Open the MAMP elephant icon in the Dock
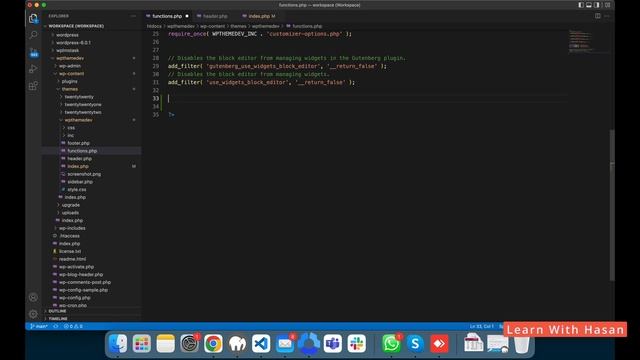The width and height of the screenshot is (640, 360). [237, 344]
